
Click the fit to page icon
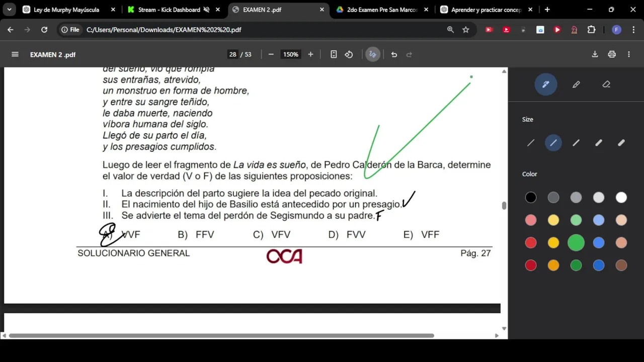(334, 54)
